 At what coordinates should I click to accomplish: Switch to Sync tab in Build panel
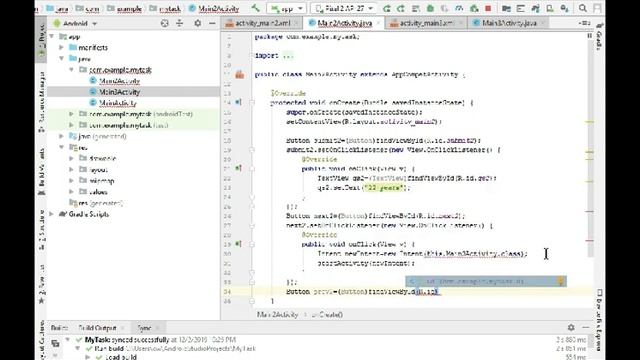144,328
